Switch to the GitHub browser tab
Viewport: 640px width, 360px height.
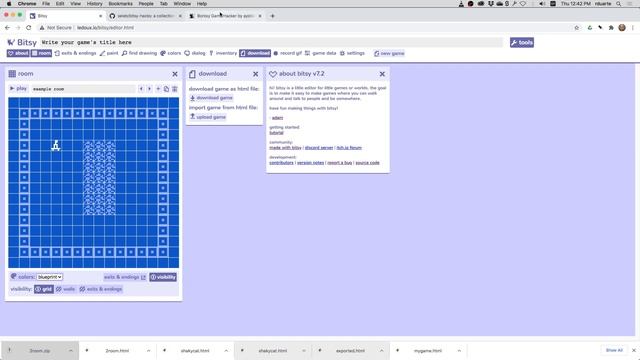tap(146, 16)
